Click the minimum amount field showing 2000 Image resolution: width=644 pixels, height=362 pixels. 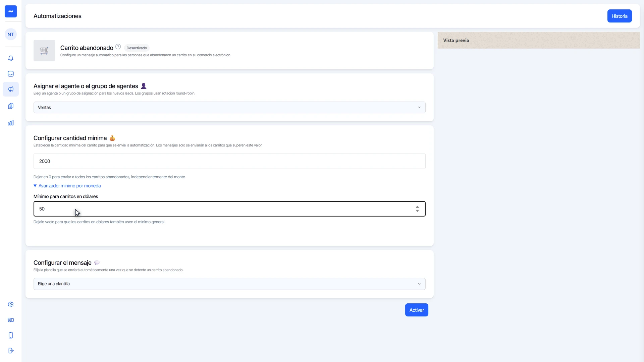click(x=229, y=161)
